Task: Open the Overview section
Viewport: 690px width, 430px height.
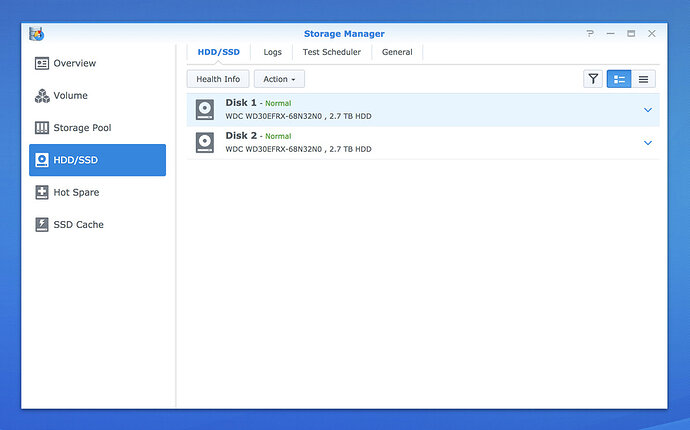Action: tap(97, 63)
